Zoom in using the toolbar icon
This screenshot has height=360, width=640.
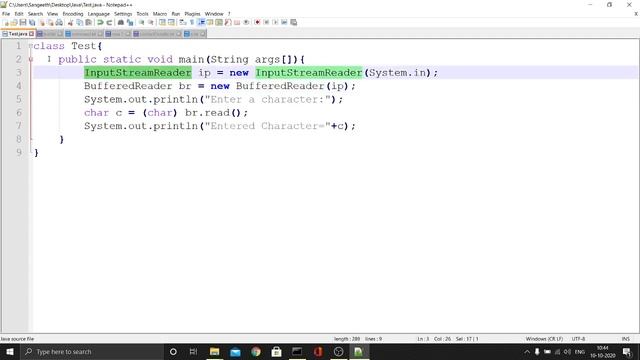tap(142, 22)
